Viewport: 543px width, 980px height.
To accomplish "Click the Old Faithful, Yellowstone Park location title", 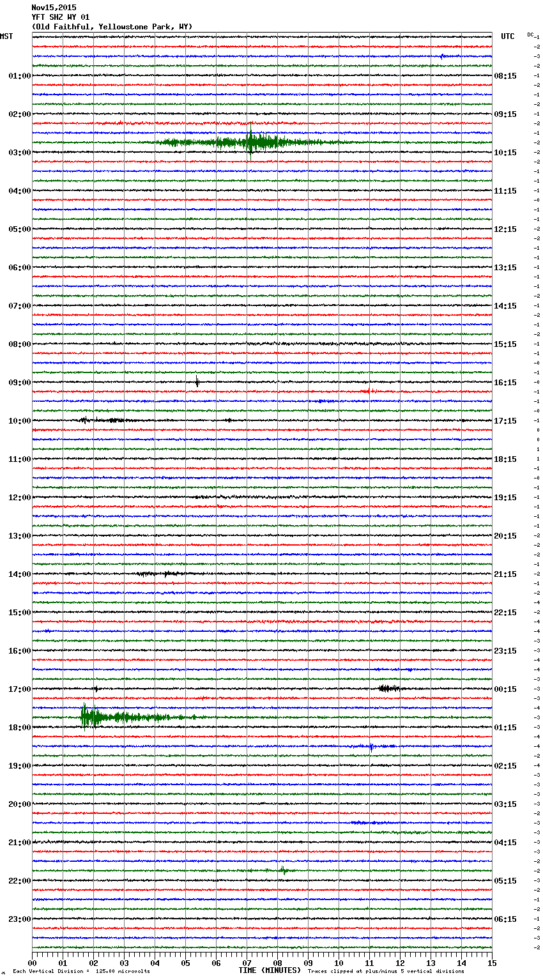I will [x=112, y=27].
